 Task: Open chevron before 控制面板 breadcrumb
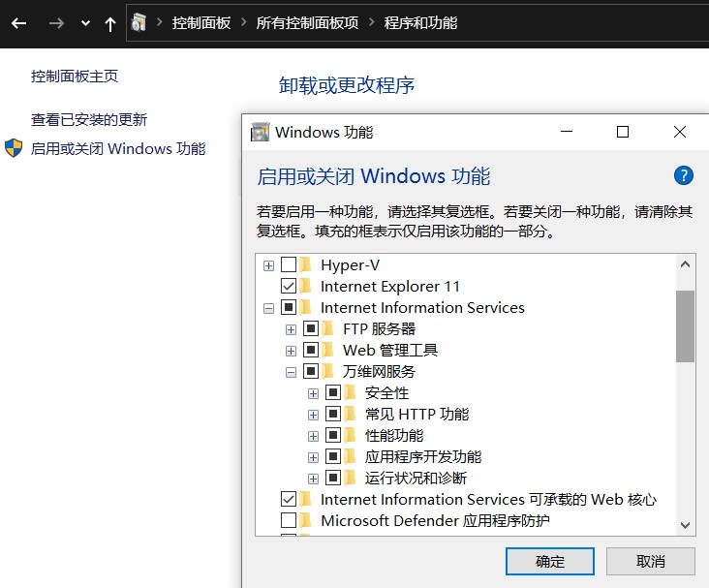[159, 22]
